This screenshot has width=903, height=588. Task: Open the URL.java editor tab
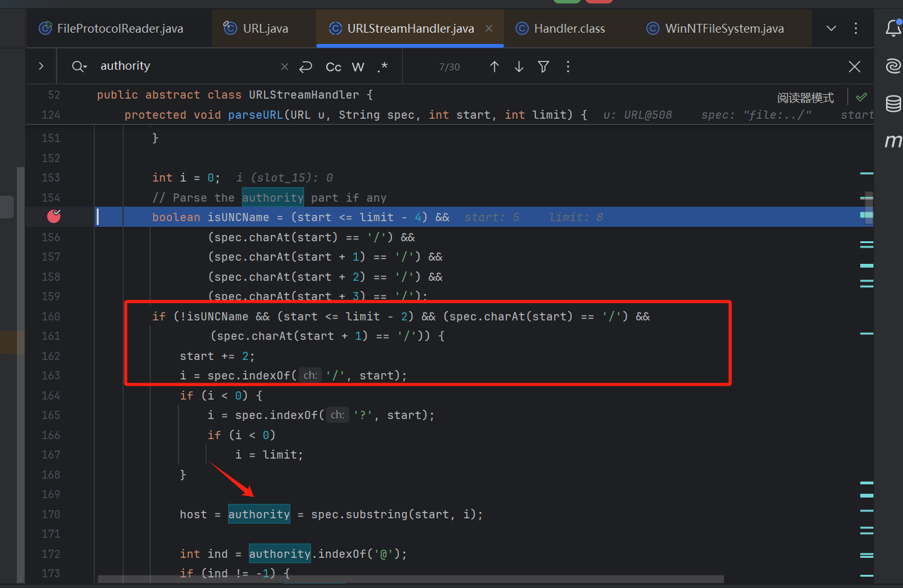pyautogui.click(x=256, y=28)
